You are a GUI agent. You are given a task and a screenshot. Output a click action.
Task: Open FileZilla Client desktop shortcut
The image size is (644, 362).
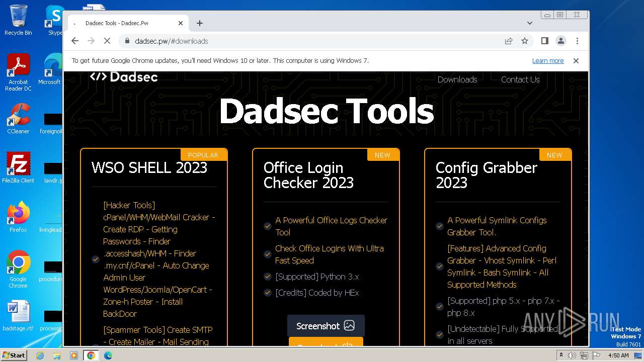(x=18, y=168)
